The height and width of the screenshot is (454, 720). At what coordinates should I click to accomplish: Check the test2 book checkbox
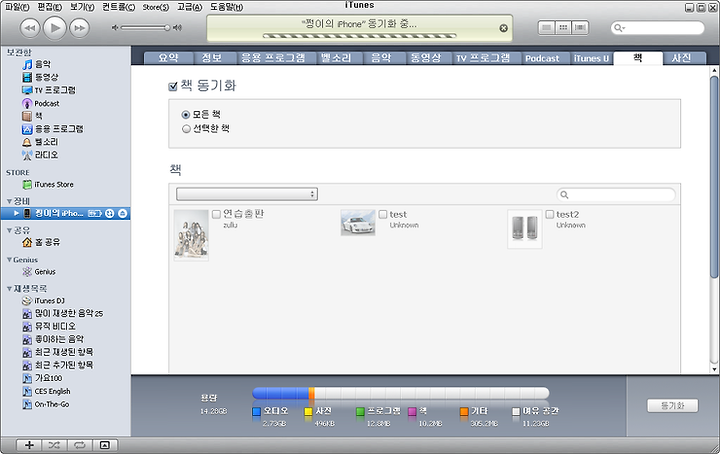pos(550,214)
